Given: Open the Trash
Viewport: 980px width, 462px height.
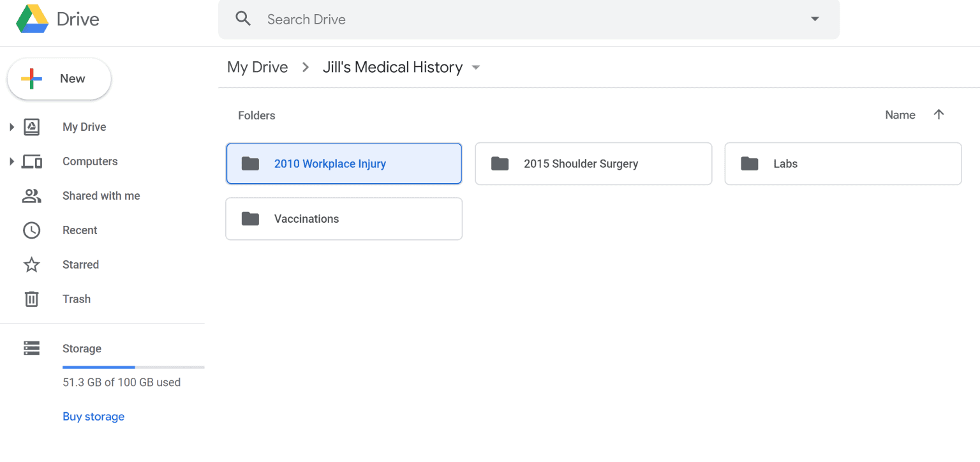Looking at the screenshot, I should [76, 299].
